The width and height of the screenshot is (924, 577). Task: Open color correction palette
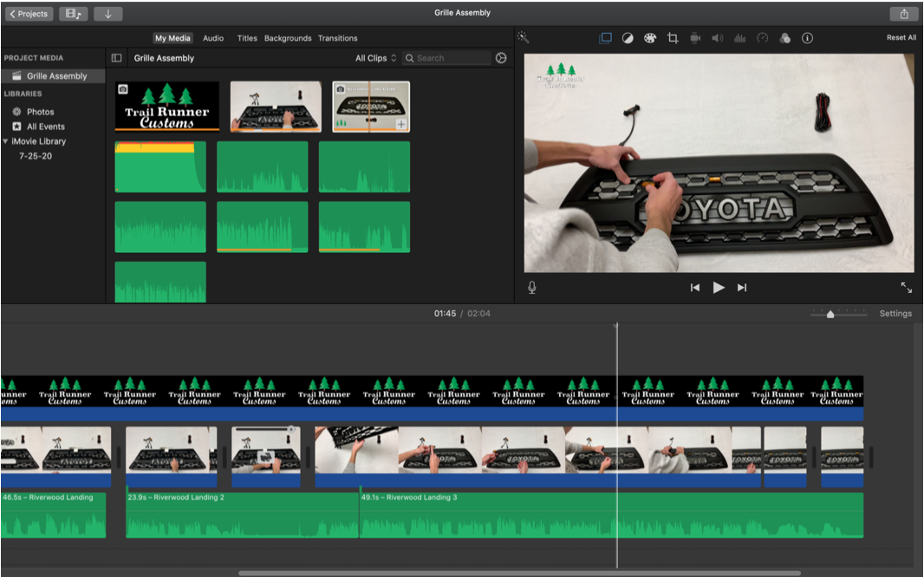[650, 37]
